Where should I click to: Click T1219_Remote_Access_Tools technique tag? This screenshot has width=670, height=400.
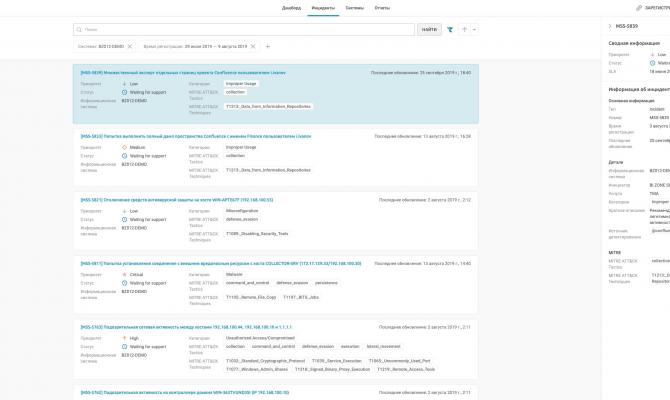click(406, 369)
